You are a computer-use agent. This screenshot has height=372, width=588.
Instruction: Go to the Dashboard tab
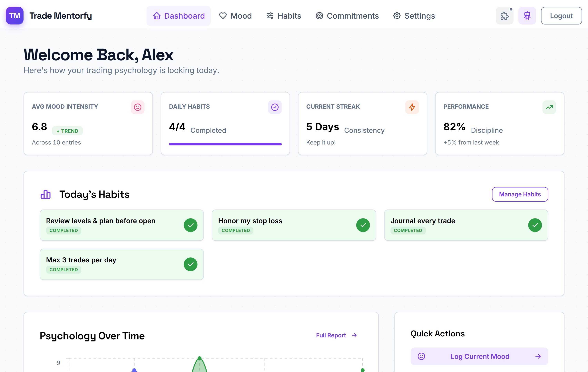[179, 16]
